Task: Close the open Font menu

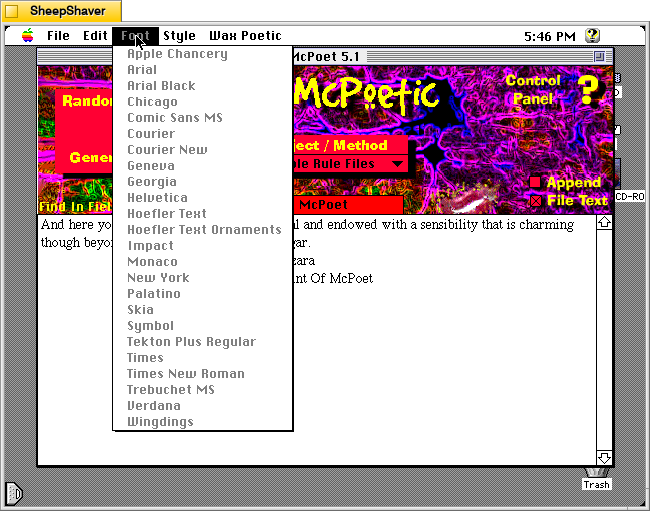Action: click(135, 36)
